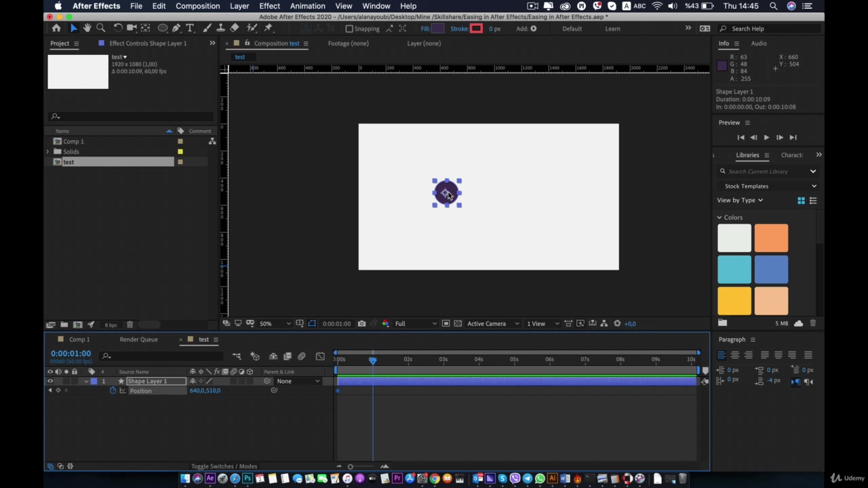
Task: Open the Graph Editor in timeline
Action: [x=320, y=357]
